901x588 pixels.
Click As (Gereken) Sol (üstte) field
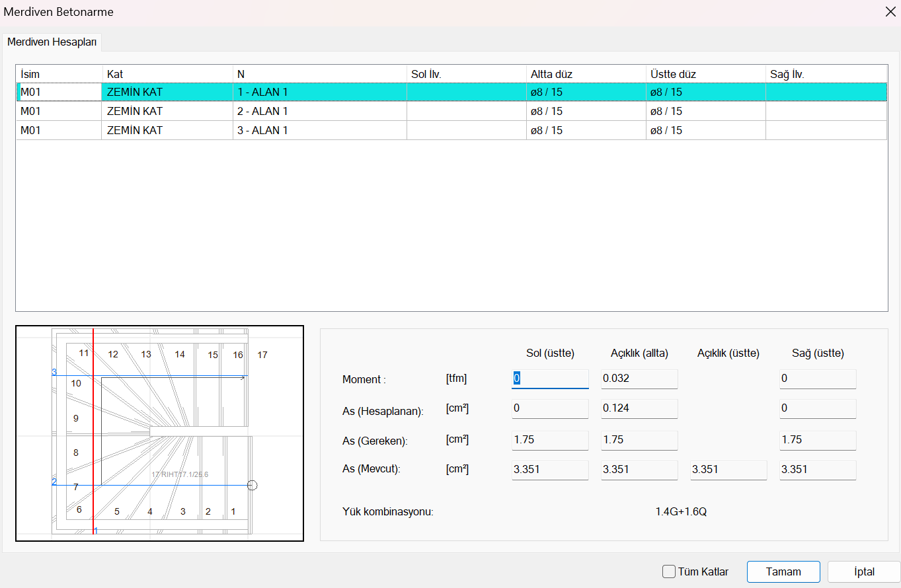(550, 440)
